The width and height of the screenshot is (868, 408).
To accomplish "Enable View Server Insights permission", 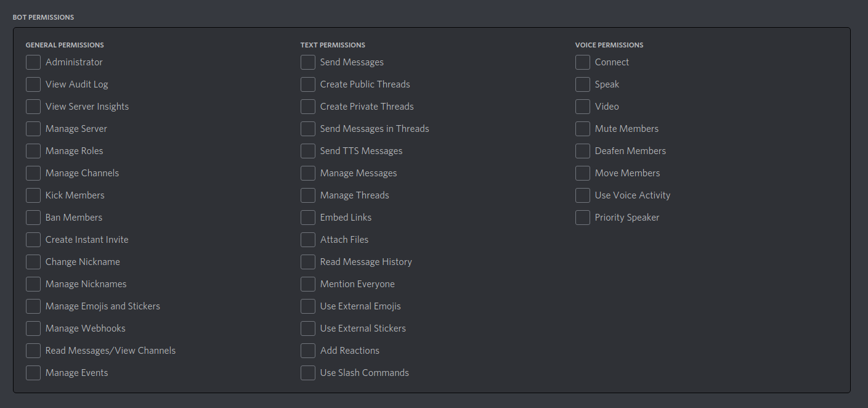I will (33, 106).
